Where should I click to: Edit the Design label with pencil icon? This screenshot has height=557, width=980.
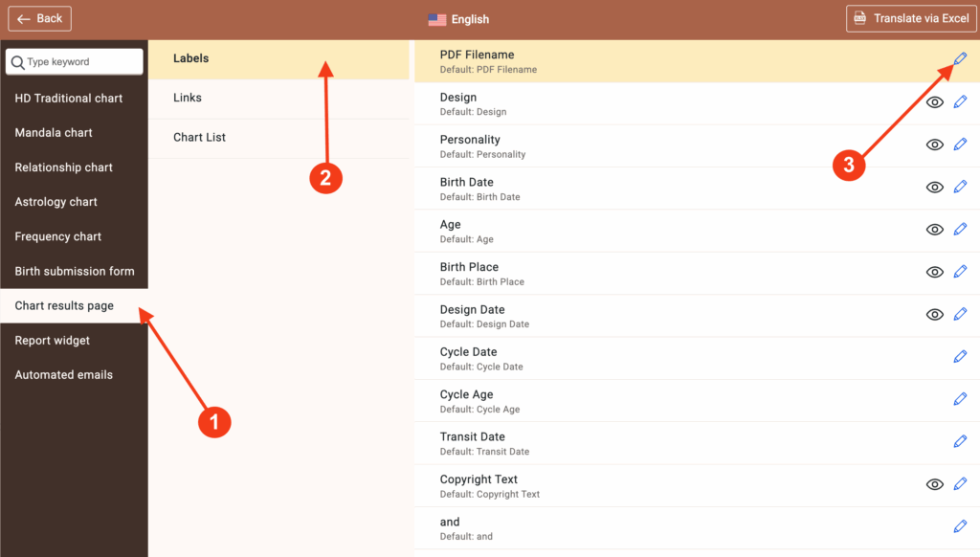[x=960, y=102]
